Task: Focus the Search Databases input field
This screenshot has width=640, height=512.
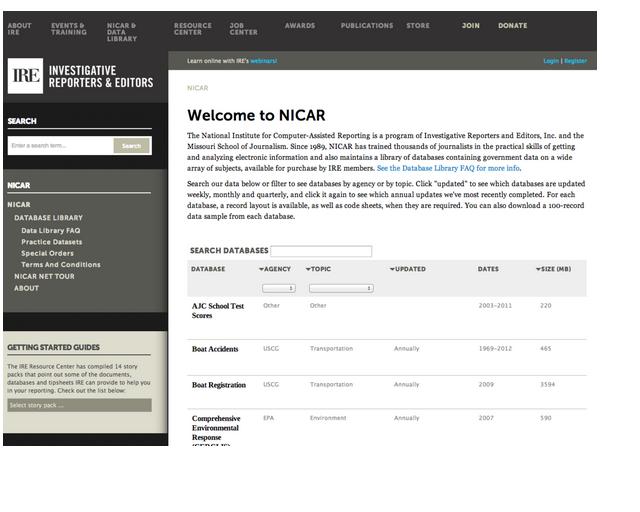Action: click(321, 251)
